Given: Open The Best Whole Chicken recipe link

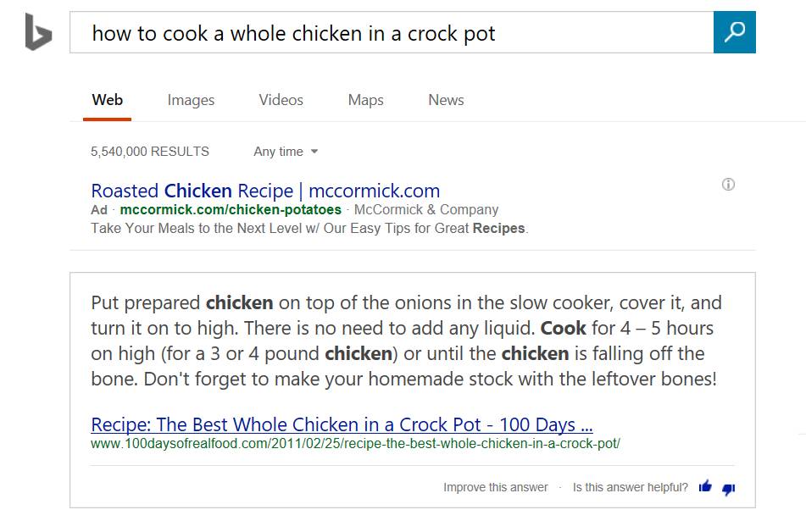Looking at the screenshot, I should 342,424.
